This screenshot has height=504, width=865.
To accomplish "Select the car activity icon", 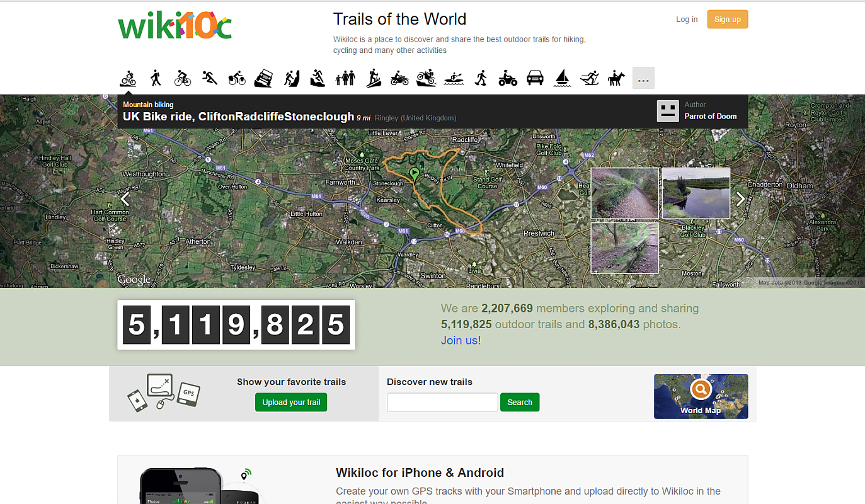I will point(535,78).
